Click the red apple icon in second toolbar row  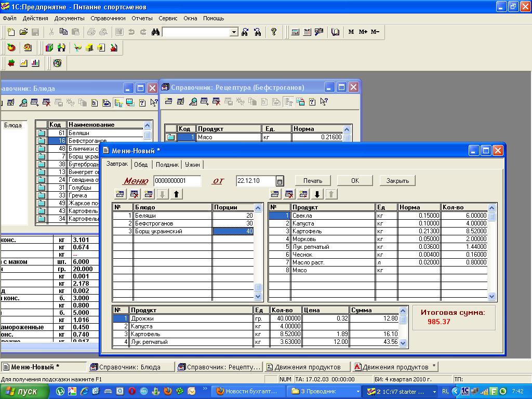click(11, 47)
